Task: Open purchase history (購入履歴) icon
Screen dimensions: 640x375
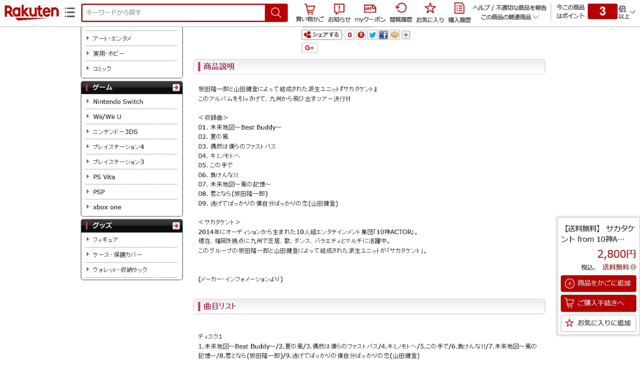Action: (x=459, y=13)
